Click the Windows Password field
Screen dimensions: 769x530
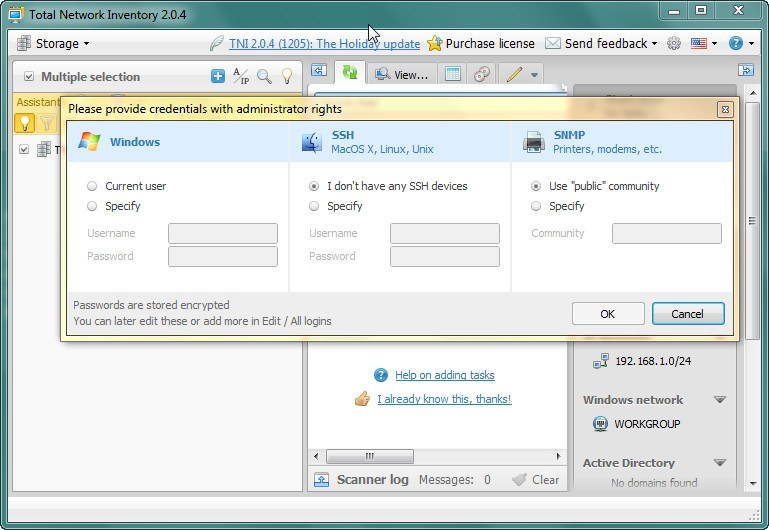[223, 256]
